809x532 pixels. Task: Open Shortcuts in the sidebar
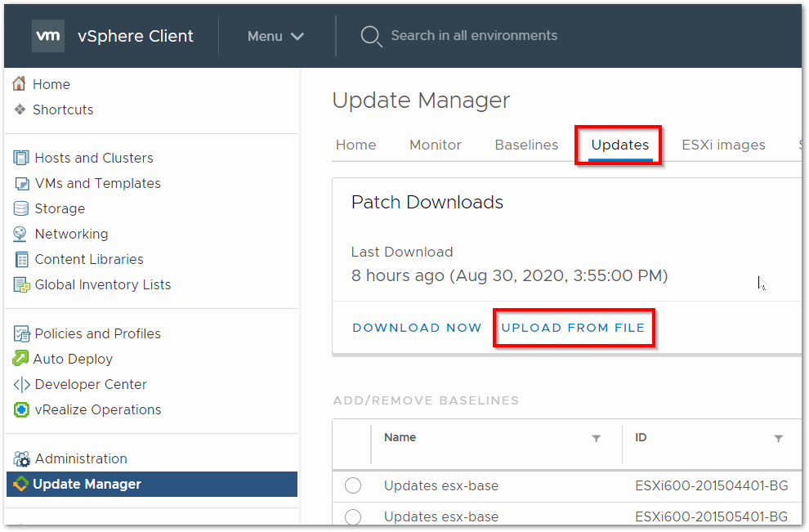tap(63, 110)
